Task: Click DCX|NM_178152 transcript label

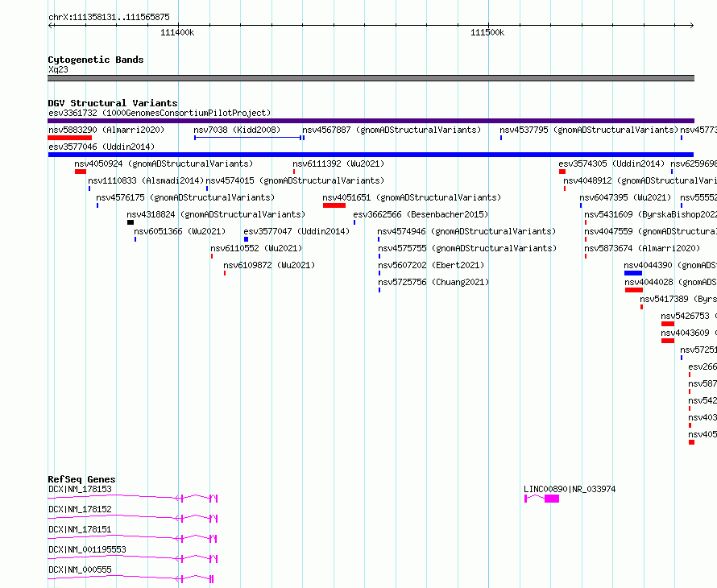Action: point(80,509)
